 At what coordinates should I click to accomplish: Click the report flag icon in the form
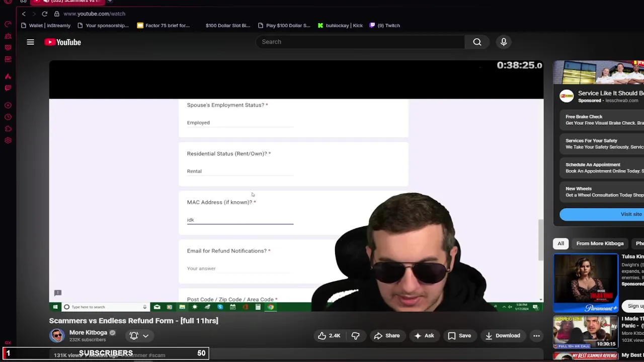(58, 293)
